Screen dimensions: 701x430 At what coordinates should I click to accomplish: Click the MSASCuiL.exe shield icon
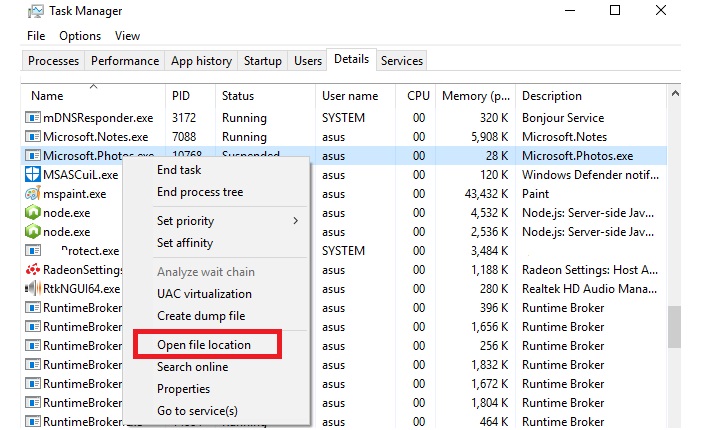[x=33, y=174]
